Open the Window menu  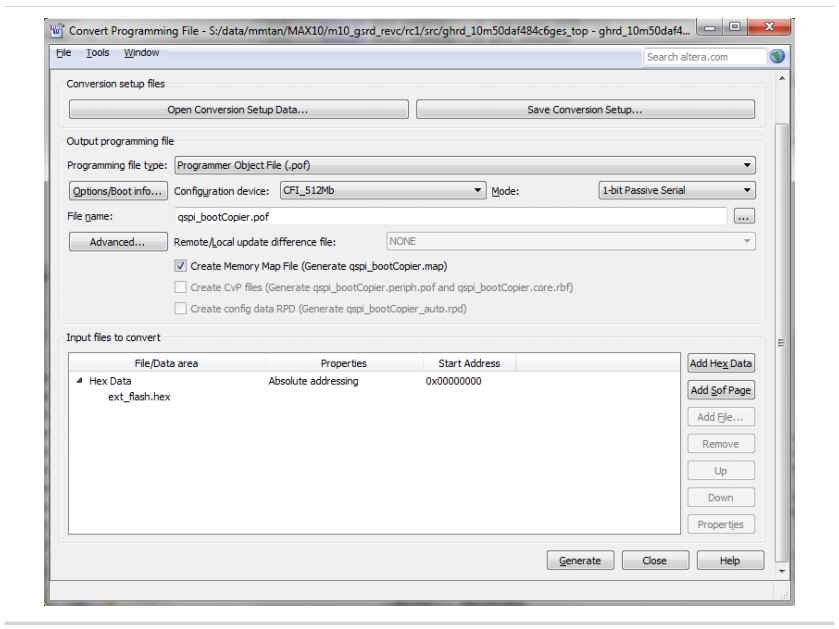pos(141,52)
